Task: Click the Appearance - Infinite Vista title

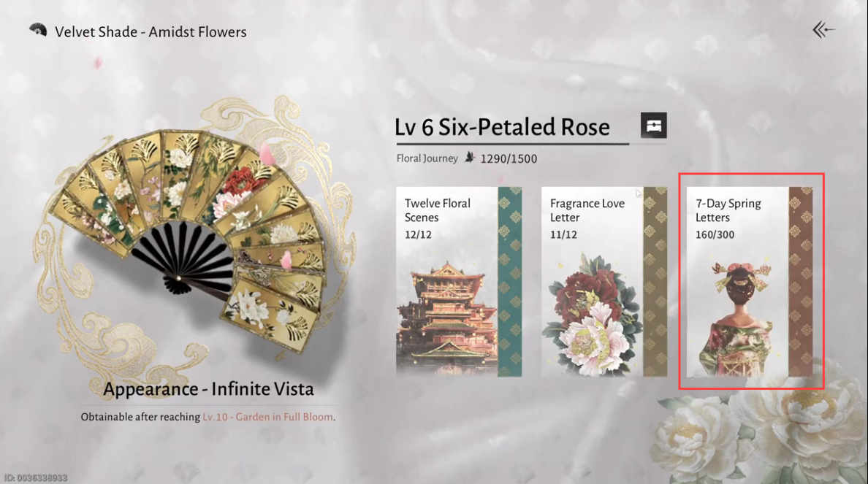Action: click(x=208, y=389)
